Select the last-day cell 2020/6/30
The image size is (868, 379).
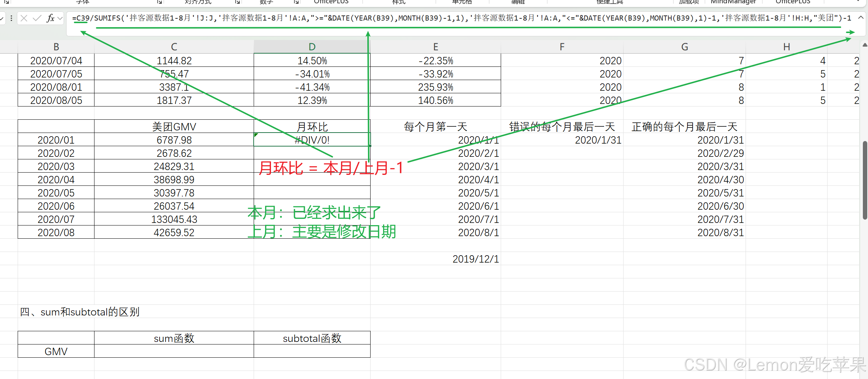pyautogui.click(x=685, y=206)
